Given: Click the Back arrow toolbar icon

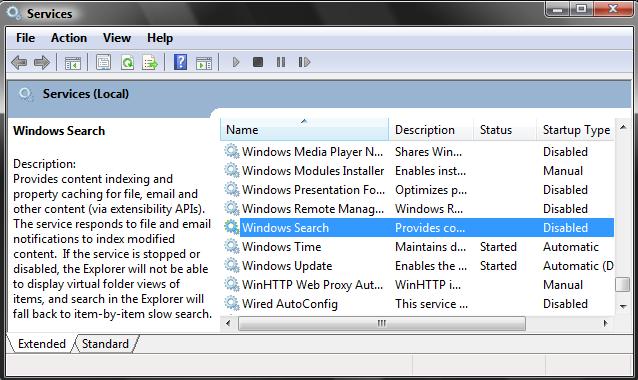Looking at the screenshot, I should click(x=19, y=62).
